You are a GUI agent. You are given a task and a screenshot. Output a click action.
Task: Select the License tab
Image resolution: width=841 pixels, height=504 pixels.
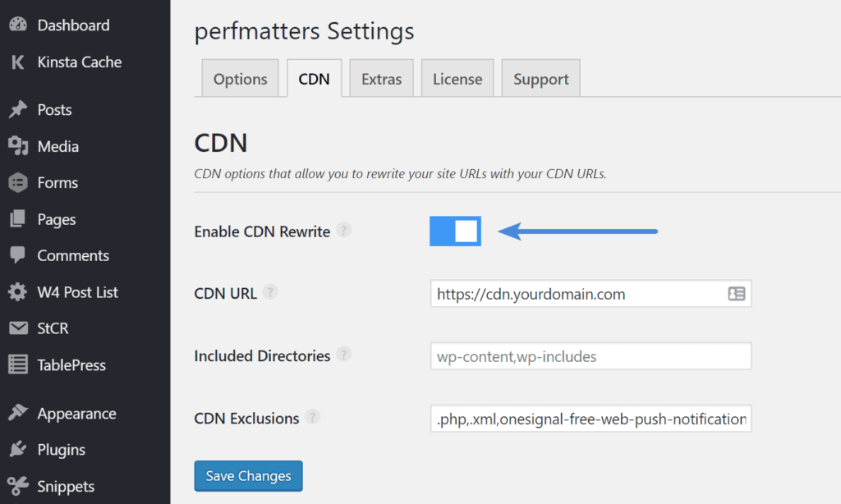(457, 78)
